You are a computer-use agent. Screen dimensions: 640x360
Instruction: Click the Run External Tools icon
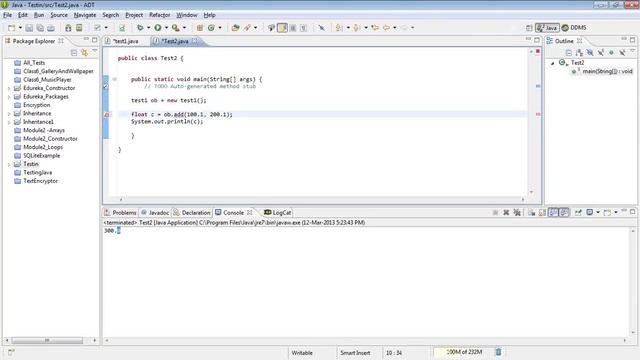176,28
